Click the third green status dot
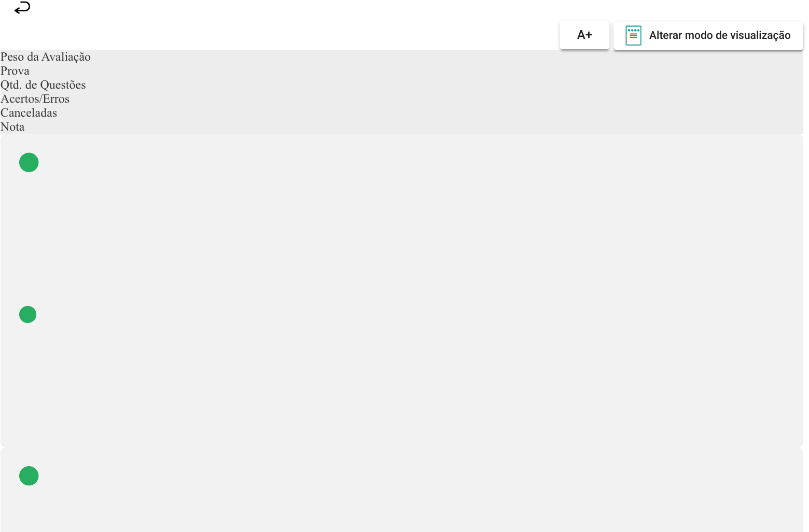The image size is (809, 532). [29, 475]
